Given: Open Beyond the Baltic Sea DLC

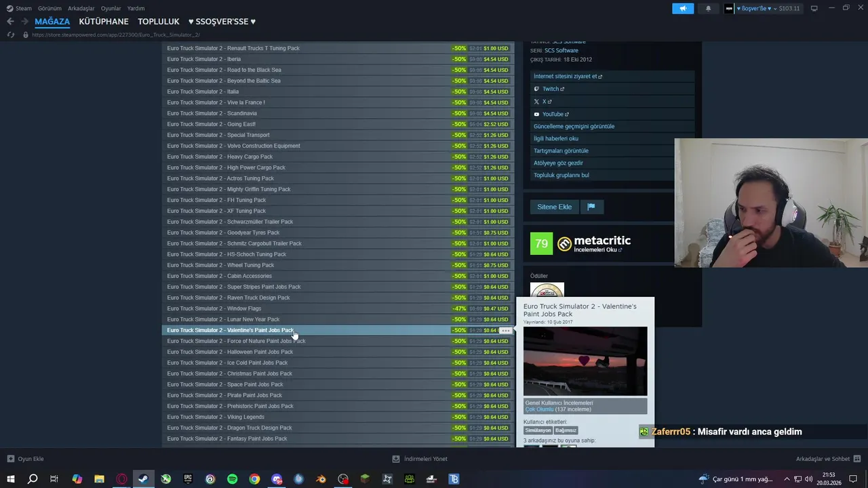Looking at the screenshot, I should pyautogui.click(x=338, y=81).
